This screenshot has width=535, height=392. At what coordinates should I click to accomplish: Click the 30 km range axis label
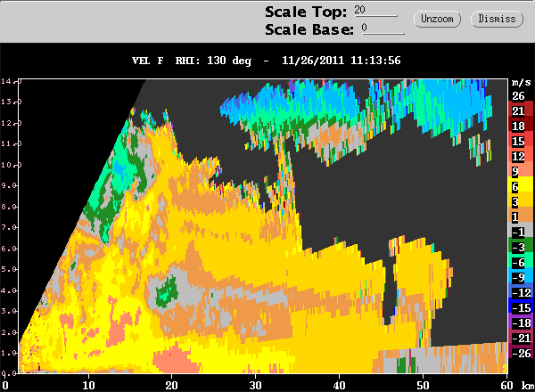coord(255,386)
